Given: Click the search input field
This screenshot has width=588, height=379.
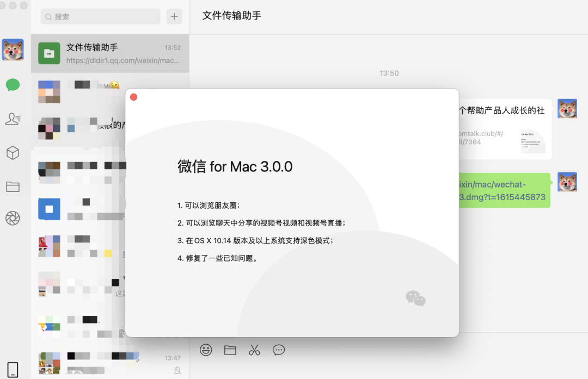Looking at the screenshot, I should coord(100,16).
